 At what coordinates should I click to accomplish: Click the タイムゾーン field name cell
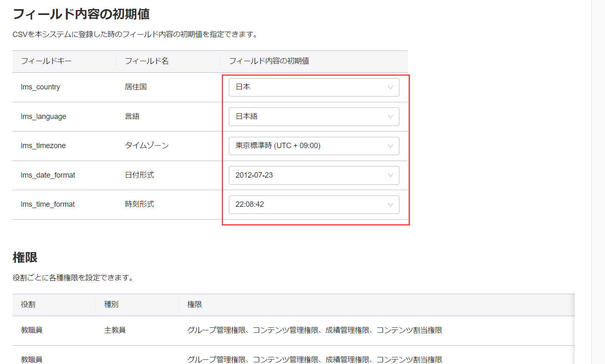tap(147, 146)
